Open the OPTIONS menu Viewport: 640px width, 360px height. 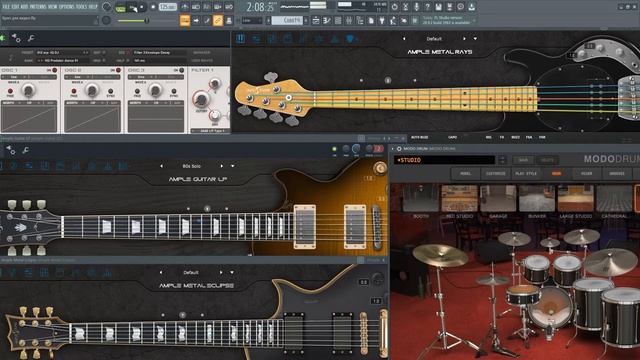(67, 7)
